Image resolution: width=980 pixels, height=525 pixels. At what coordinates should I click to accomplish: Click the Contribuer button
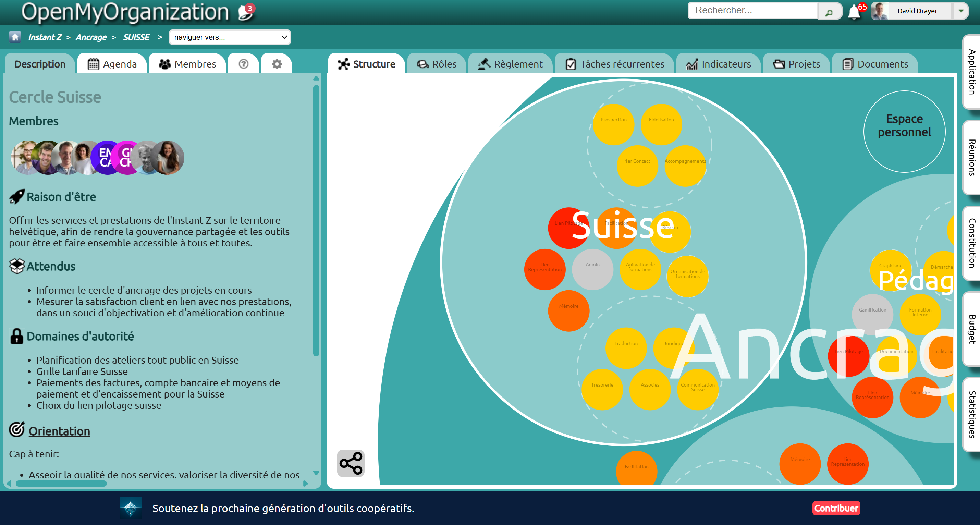[x=836, y=508]
